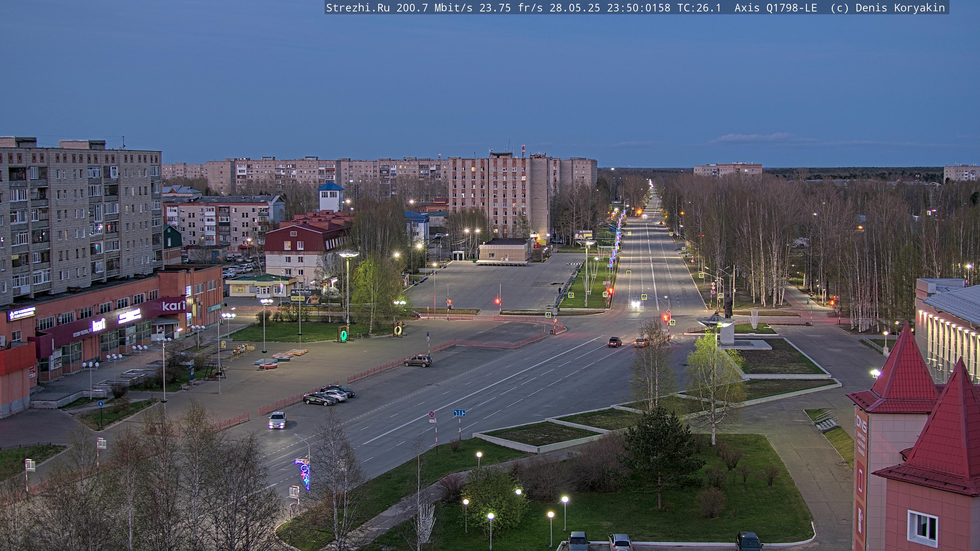Click the "23.75 fr/s" frame rate value
The width and height of the screenshot is (980, 551).
[x=511, y=8]
